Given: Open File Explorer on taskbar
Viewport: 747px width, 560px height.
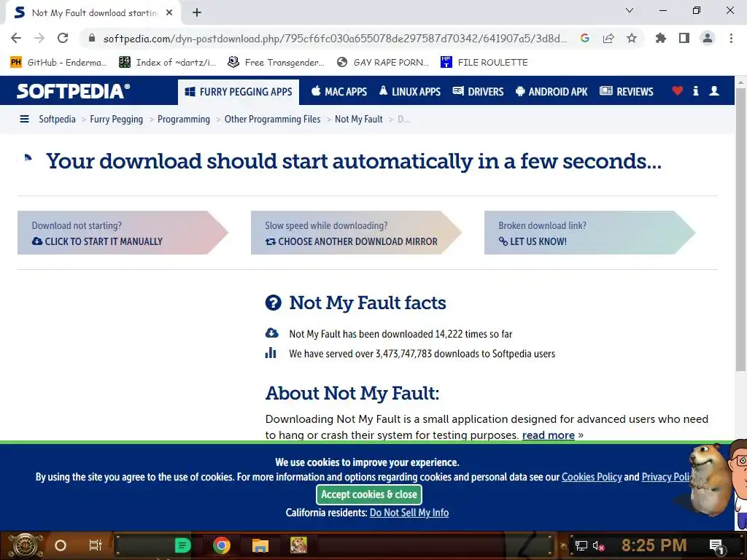Looking at the screenshot, I should [260, 545].
